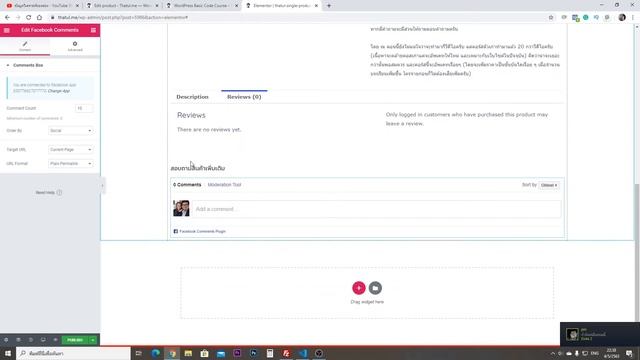Select the Description product tab
Image resolution: width=640 pixels, height=360 pixels.
point(192,97)
